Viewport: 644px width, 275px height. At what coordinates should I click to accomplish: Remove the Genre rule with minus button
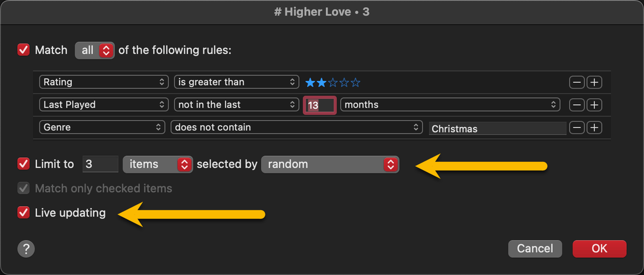point(576,127)
